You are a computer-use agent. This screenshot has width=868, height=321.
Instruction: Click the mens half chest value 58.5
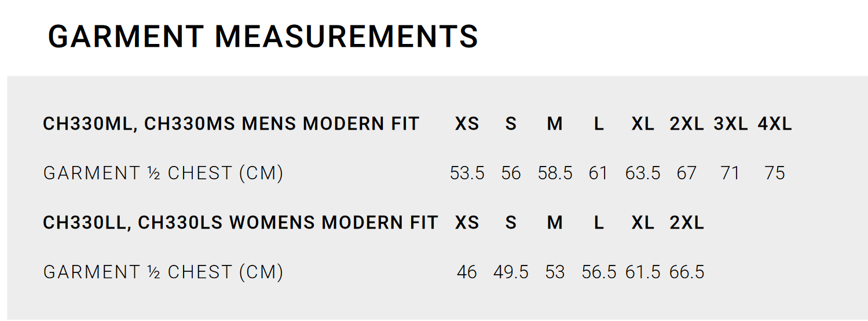click(x=555, y=173)
